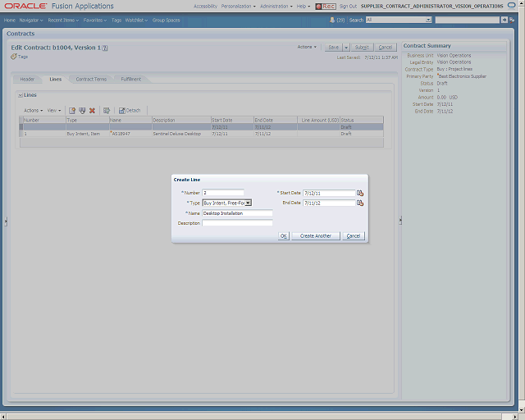This screenshot has height=420, width=525.
Task: Open the help icon beside Edit Contract title
Action: pyautogui.click(x=105, y=48)
